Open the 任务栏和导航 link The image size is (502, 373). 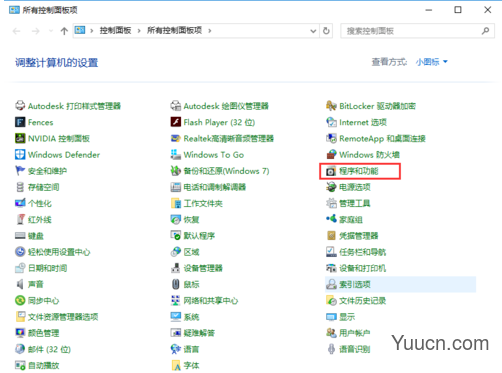click(362, 252)
